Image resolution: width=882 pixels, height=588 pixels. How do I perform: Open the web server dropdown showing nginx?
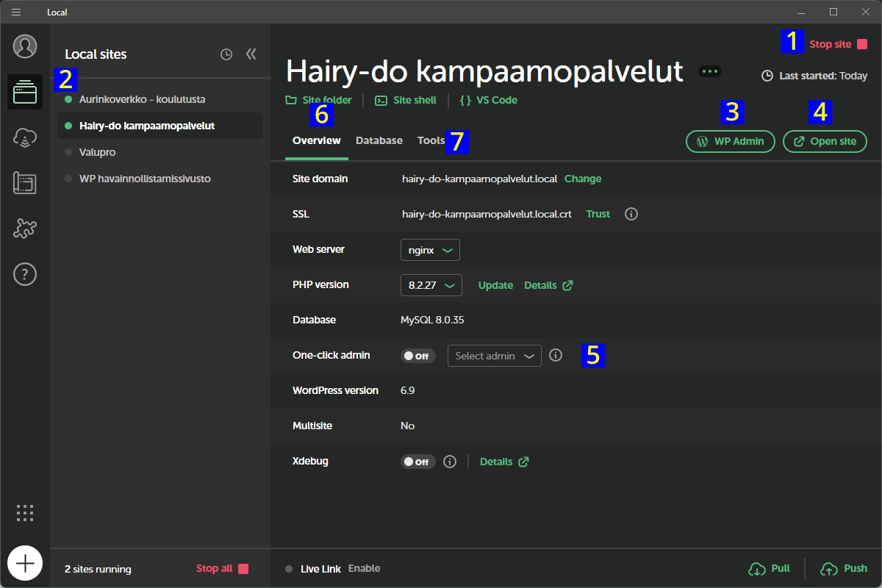coord(430,249)
